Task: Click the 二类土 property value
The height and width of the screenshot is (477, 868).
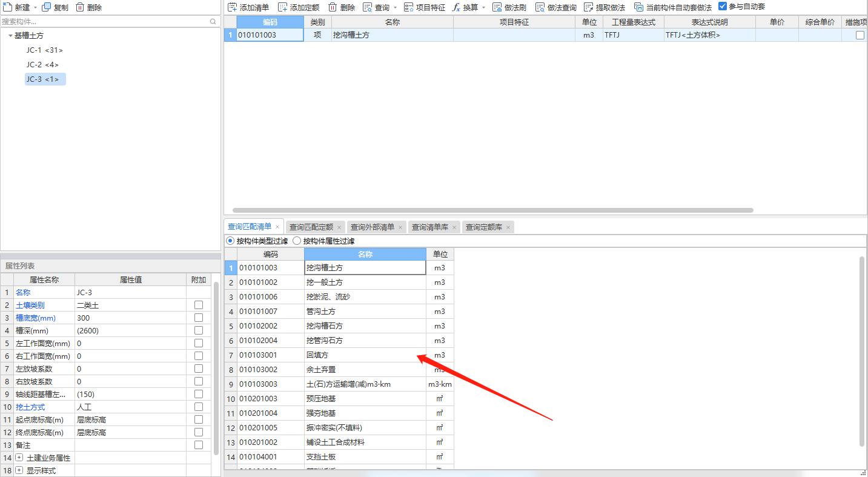Action: [x=130, y=305]
